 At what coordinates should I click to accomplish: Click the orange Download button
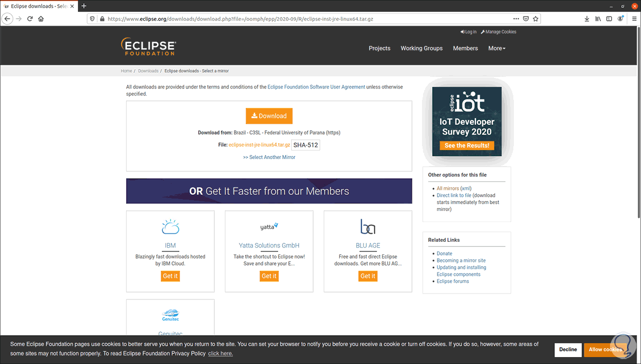click(x=269, y=116)
